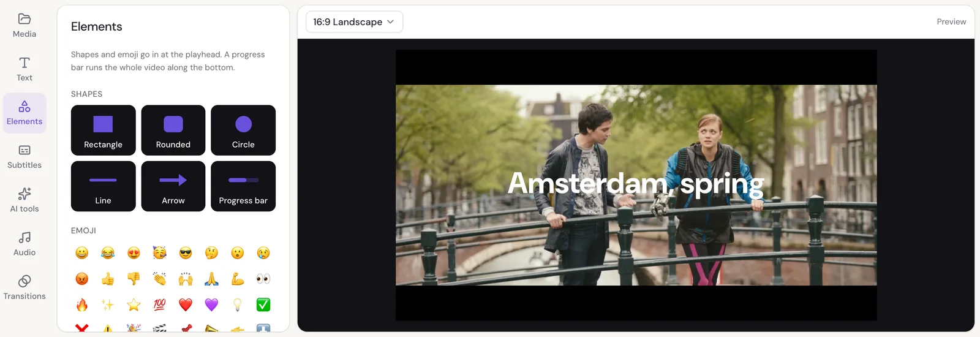
Task: Insert the purple heart emoji
Action: point(211,305)
